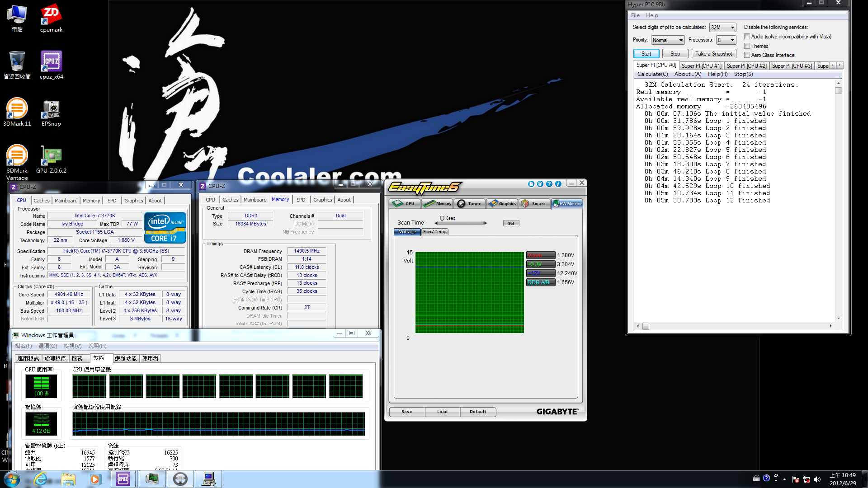The height and width of the screenshot is (488, 868).
Task: Click EasyTune6 document icon in title bar
Action: click(x=531, y=184)
